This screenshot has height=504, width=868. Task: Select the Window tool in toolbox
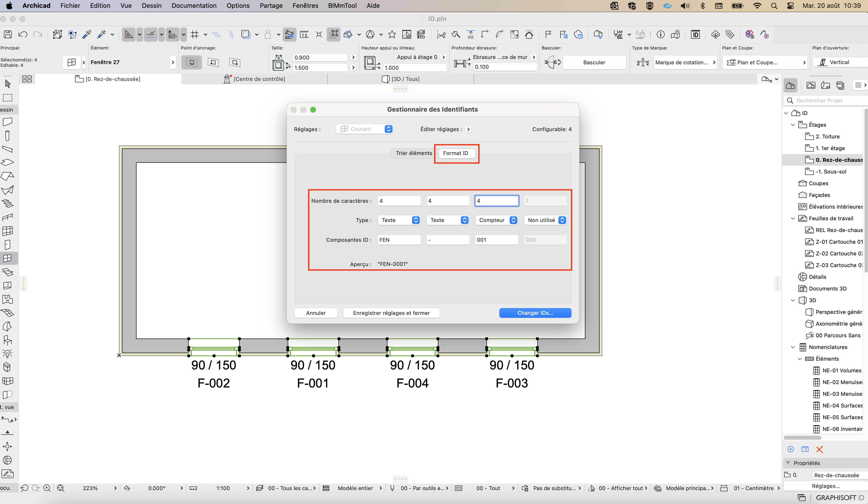pyautogui.click(x=8, y=258)
